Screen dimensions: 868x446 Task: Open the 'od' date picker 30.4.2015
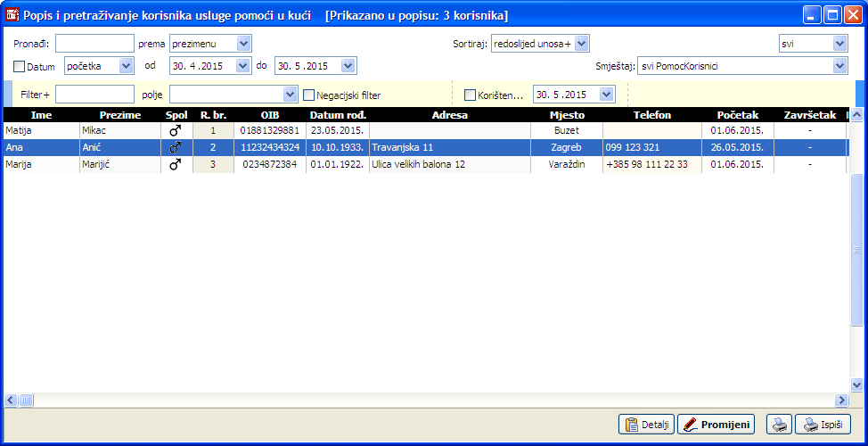tap(243, 66)
